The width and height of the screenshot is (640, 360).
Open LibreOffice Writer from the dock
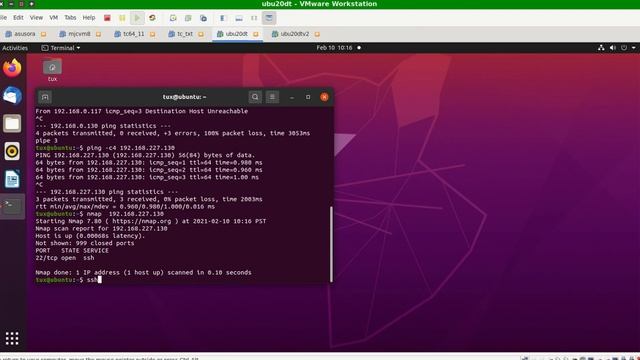coord(12,179)
